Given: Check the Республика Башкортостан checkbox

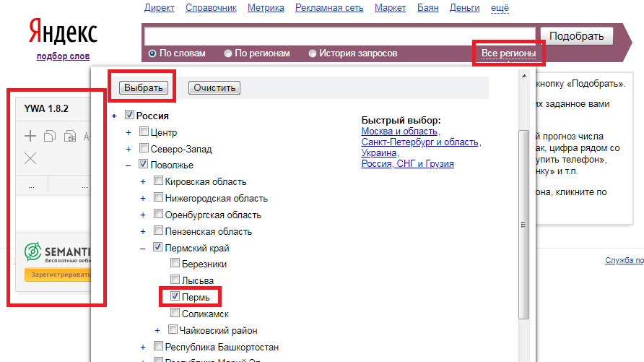Looking at the screenshot, I should pyautogui.click(x=158, y=346).
